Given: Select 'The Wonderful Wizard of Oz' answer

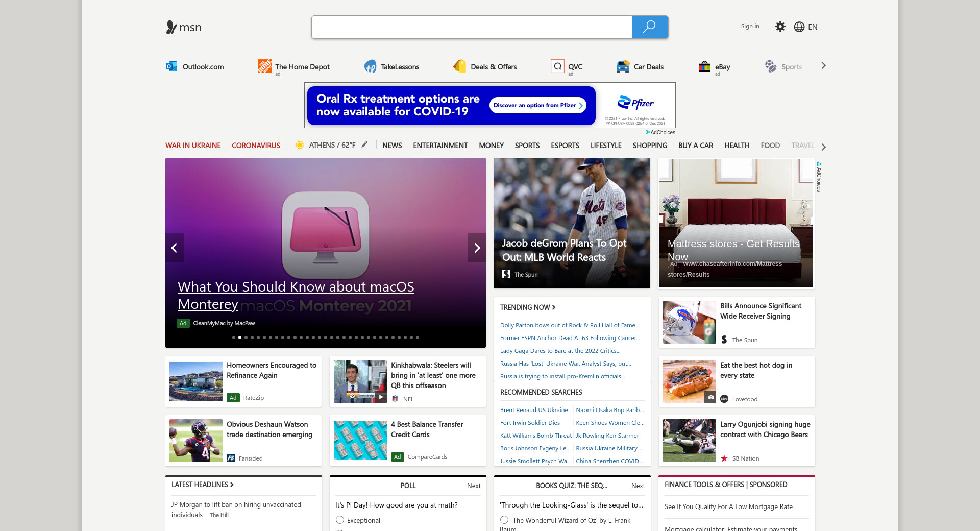Looking at the screenshot, I should (504, 520).
